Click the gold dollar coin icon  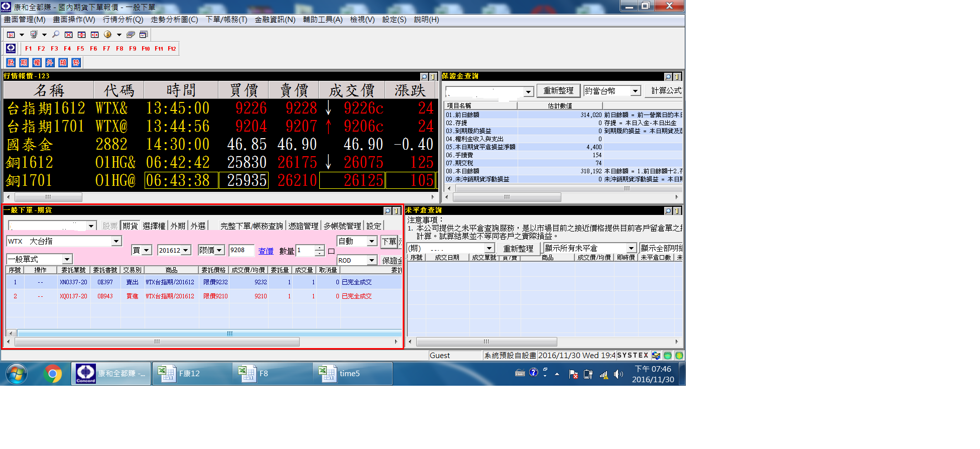pos(107,35)
